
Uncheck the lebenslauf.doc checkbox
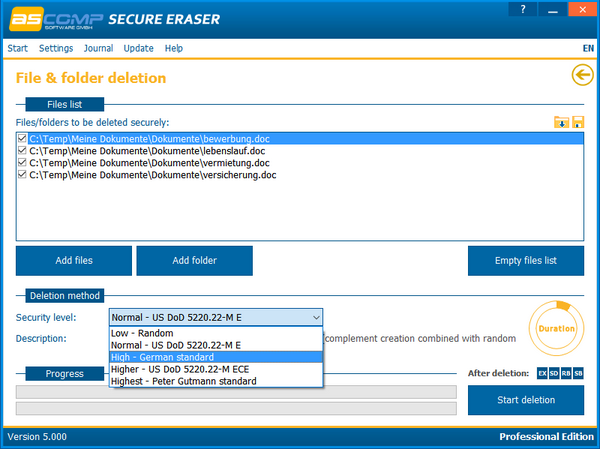(22, 150)
